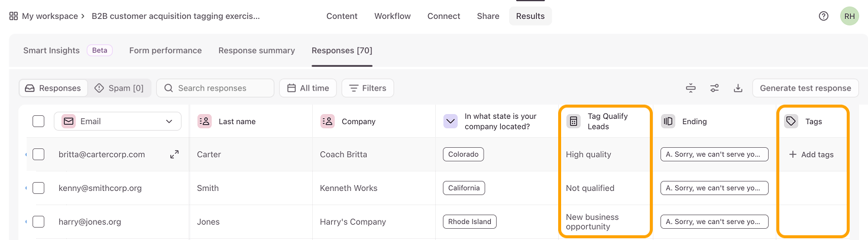Screen dimensions: 868x240
Task: Expand britta@cartercorp.com response with arrows icon
Action: click(x=174, y=154)
